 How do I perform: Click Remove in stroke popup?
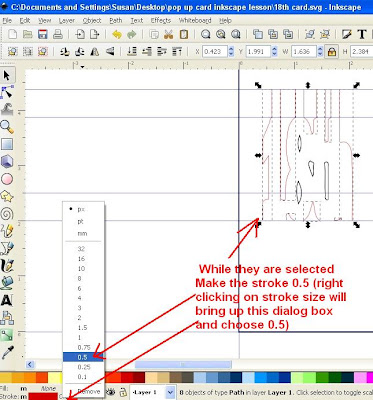coord(88,391)
